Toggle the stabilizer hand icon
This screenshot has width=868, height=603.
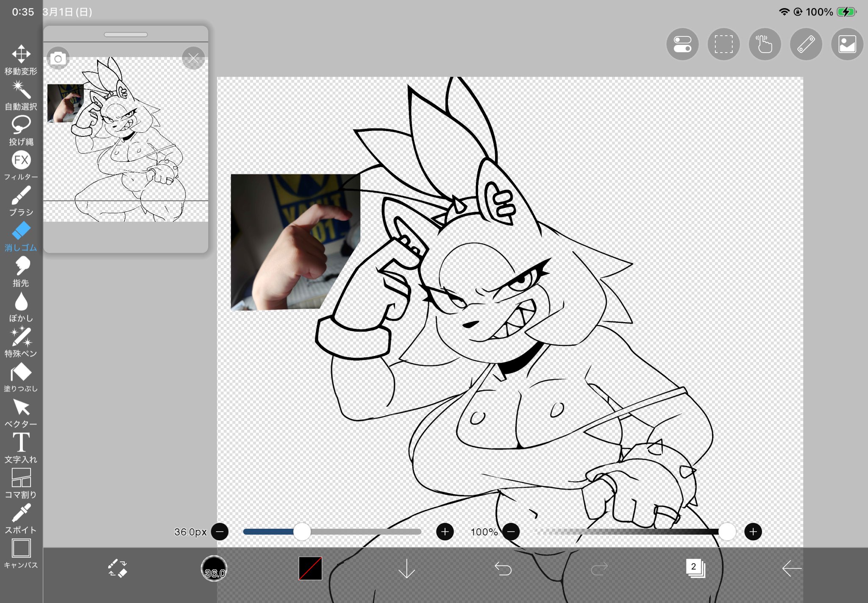pyautogui.click(x=765, y=44)
